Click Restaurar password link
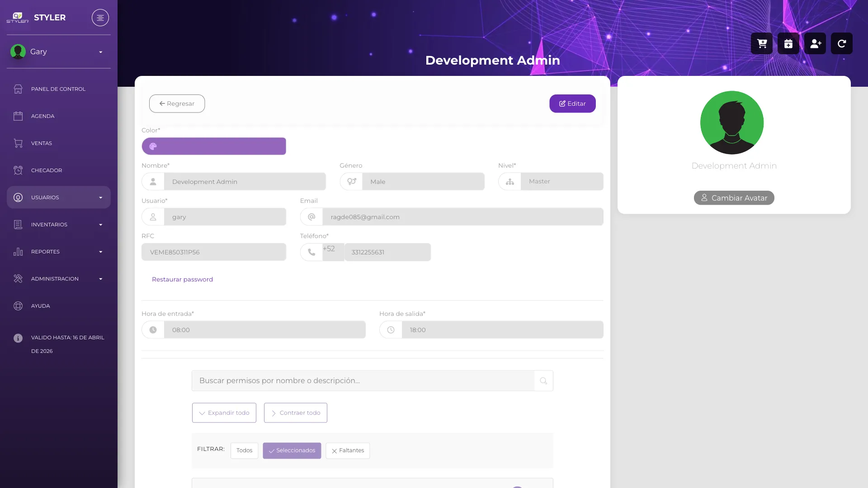868x488 pixels. click(x=182, y=279)
